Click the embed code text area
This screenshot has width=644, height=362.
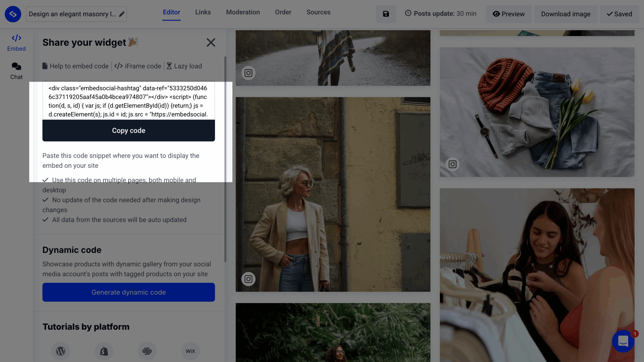128,101
